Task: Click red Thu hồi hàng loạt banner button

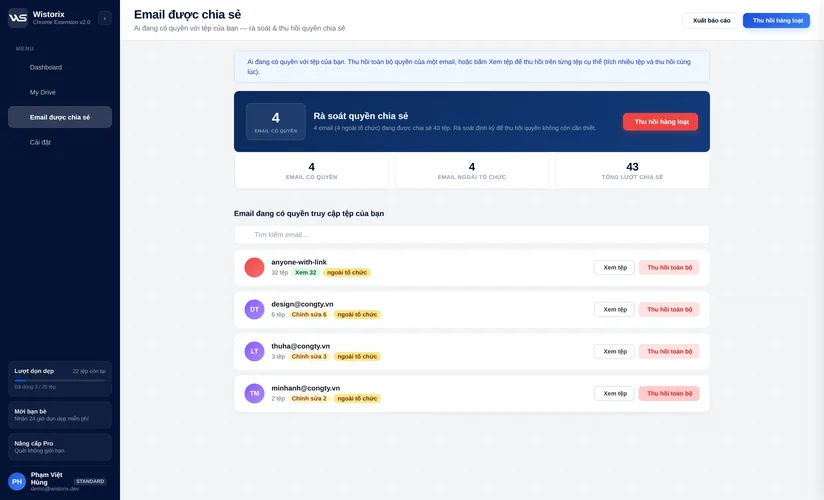Action: pyautogui.click(x=661, y=121)
